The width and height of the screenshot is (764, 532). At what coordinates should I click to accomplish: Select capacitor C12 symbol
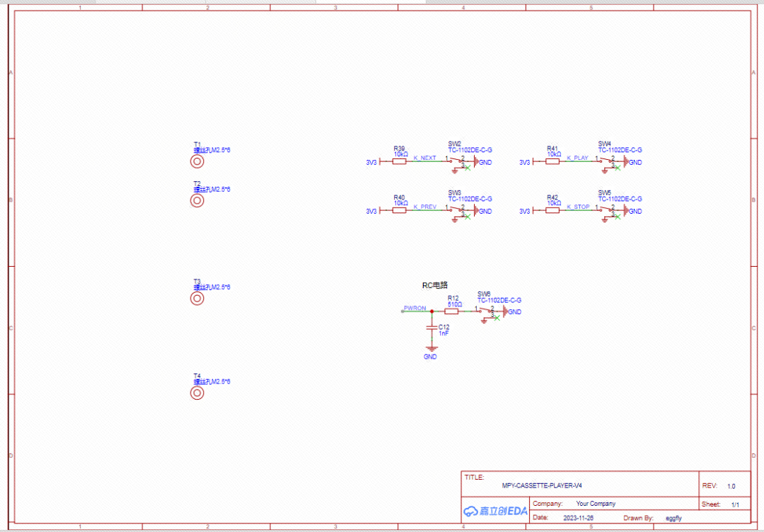(x=431, y=329)
